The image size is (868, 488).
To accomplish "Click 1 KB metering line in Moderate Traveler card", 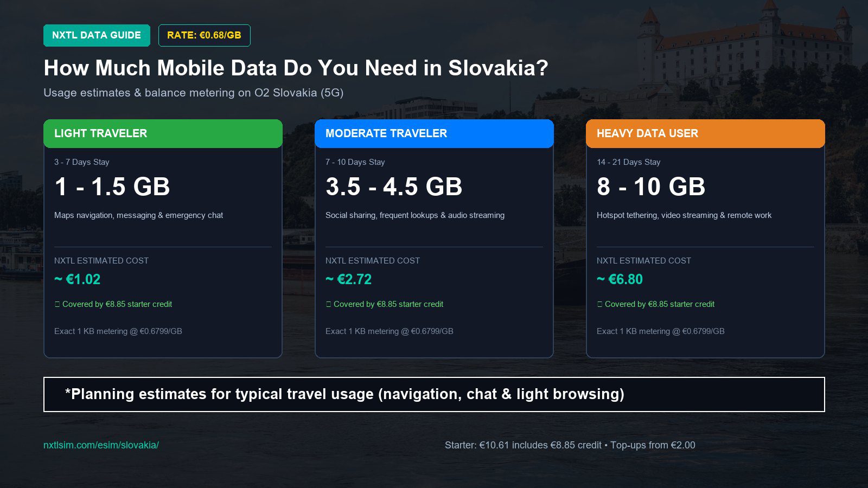I will click(389, 331).
